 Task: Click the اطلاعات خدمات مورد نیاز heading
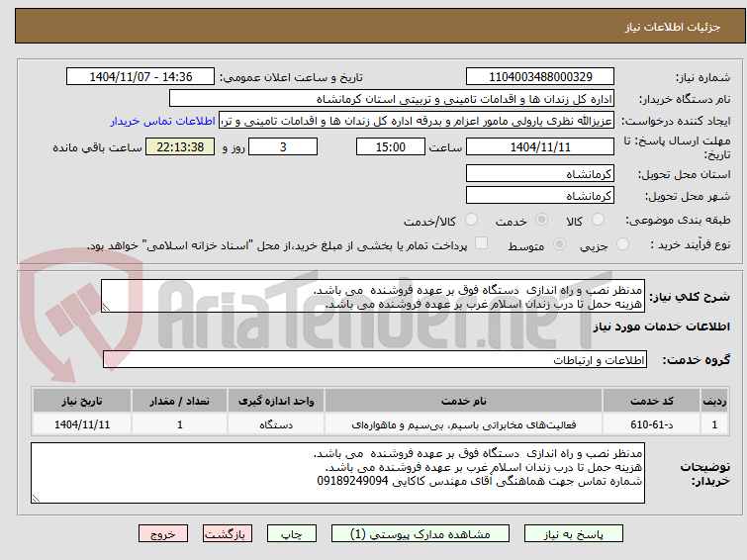[661, 327]
